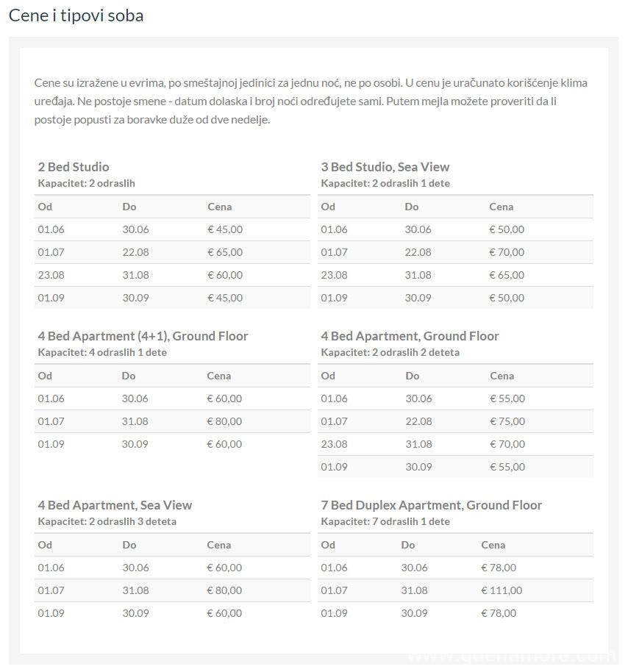Click the € 78,00 price for 01.09 in 7 Bed Duplex

(x=499, y=613)
